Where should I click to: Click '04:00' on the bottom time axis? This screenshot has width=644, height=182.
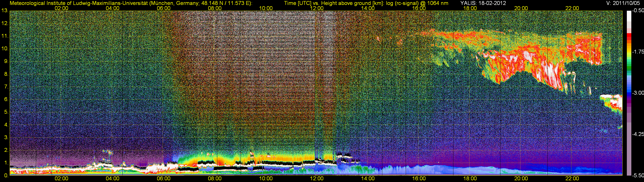[x=112, y=179]
